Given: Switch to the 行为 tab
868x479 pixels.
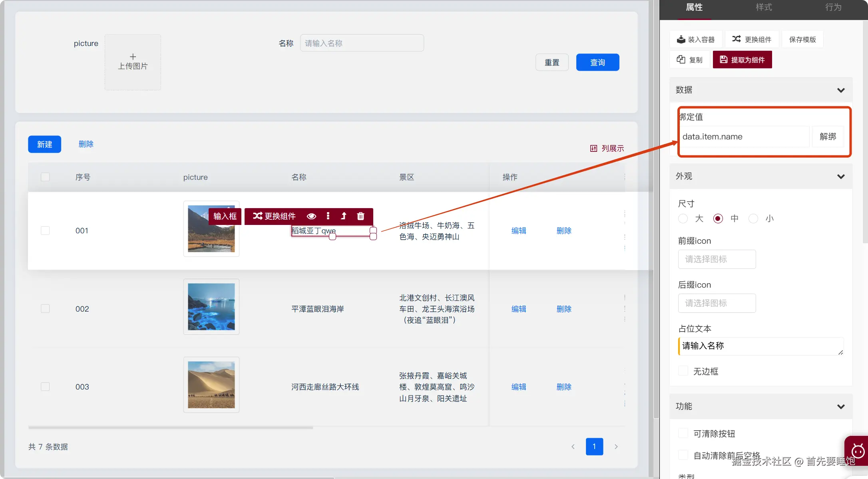Looking at the screenshot, I should click(833, 8).
